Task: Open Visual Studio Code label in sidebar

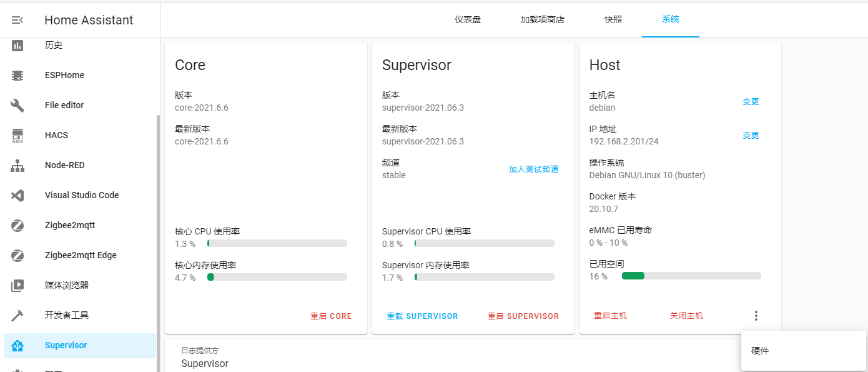Action: coord(82,195)
